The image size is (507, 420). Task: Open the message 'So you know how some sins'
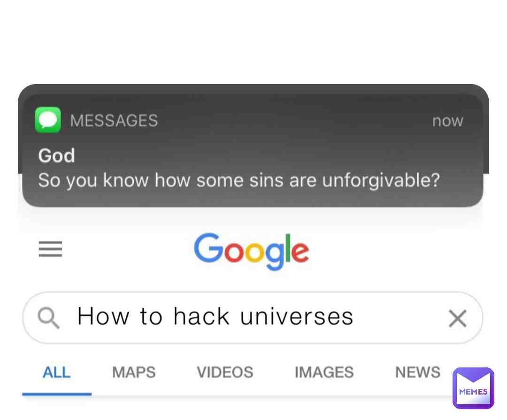click(x=238, y=180)
